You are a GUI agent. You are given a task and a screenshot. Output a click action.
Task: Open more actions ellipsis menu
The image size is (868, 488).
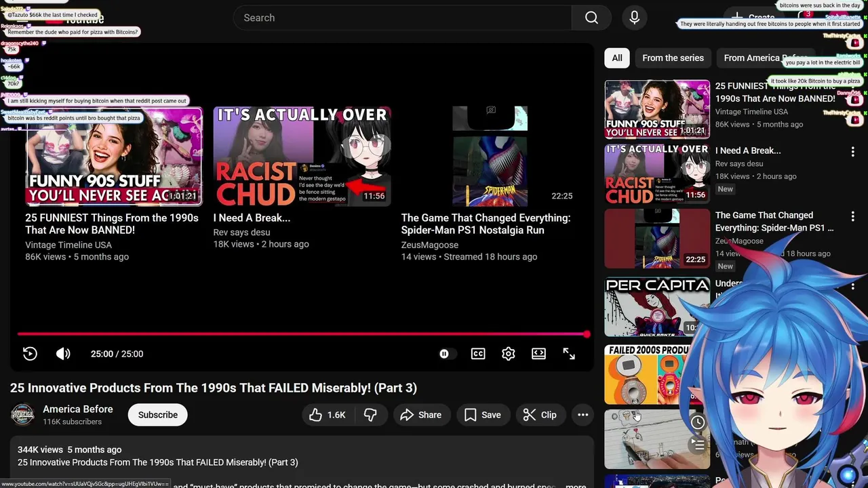583,415
